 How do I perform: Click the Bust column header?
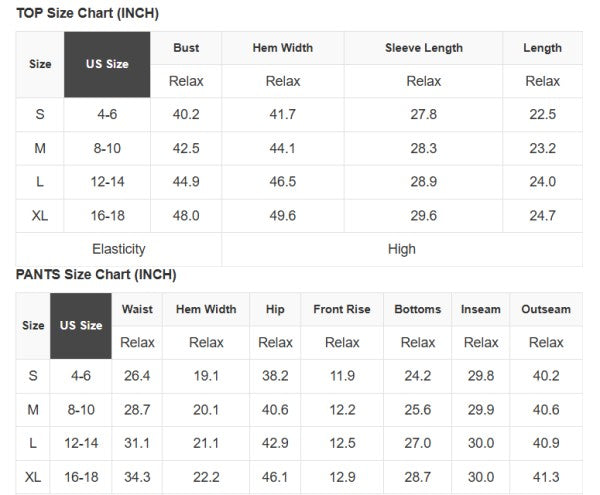click(x=186, y=48)
